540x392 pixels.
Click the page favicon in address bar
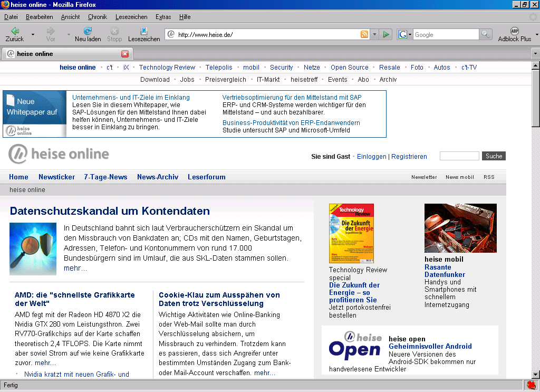click(171, 34)
